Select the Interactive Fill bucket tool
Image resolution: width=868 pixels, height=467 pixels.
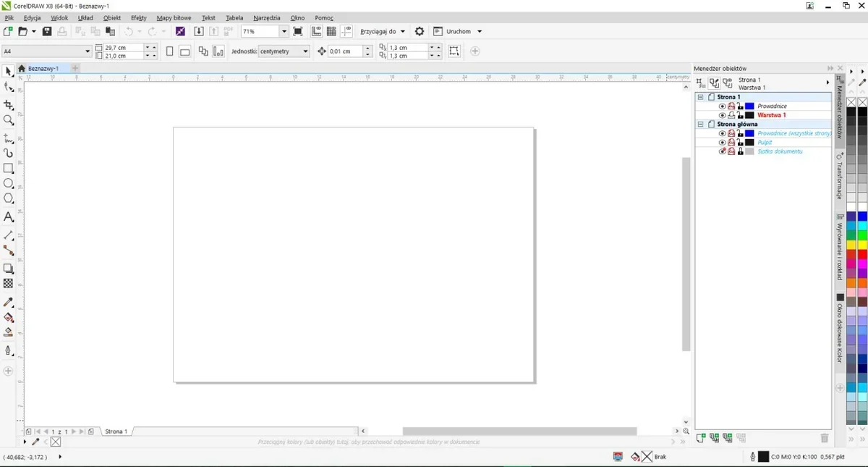pos(9,317)
